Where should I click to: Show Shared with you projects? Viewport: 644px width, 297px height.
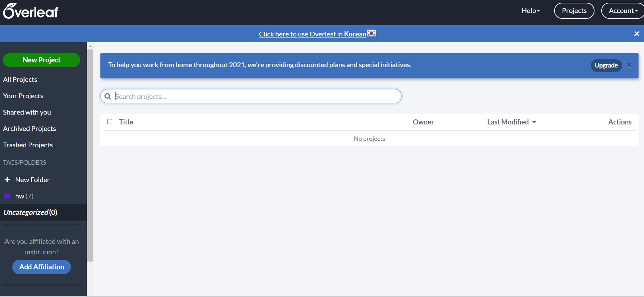click(27, 112)
